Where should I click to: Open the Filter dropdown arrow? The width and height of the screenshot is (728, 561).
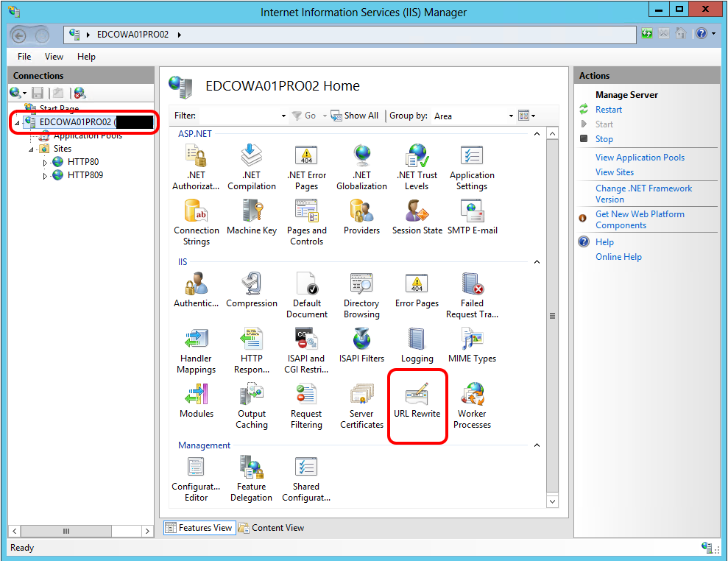click(284, 116)
